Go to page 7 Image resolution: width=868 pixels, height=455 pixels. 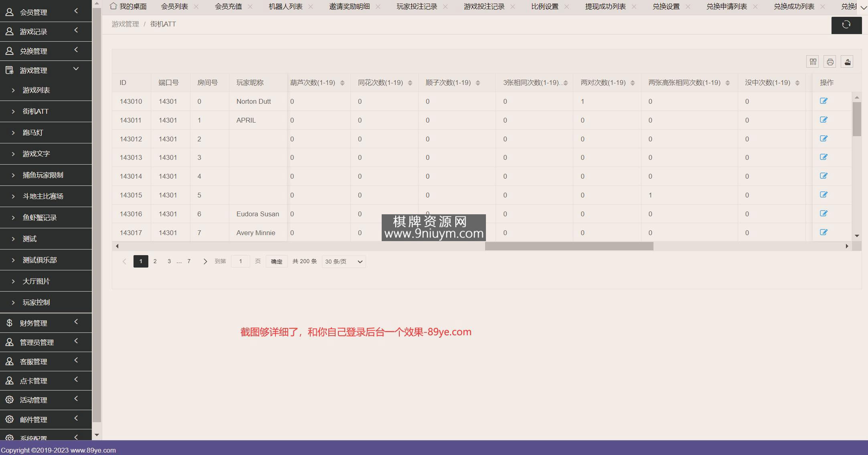(189, 261)
